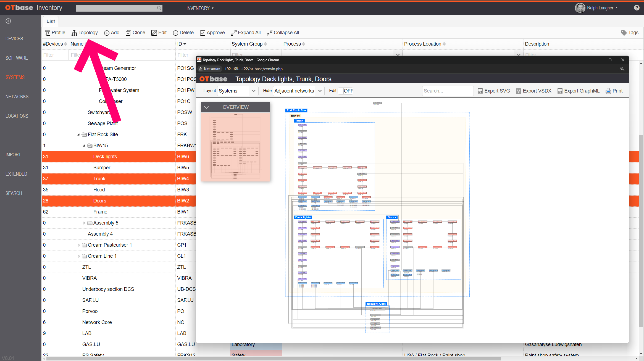The image size is (644, 361).
Task: Expand the Assembly 5 tree item
Action: (84, 223)
